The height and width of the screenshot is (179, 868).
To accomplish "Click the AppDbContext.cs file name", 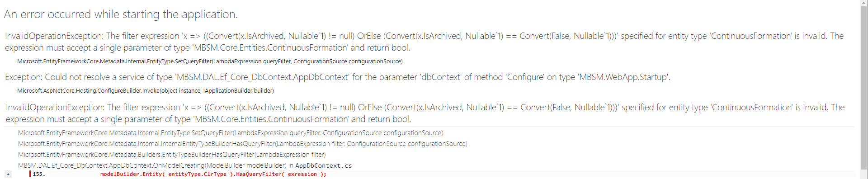I will [x=323, y=166].
